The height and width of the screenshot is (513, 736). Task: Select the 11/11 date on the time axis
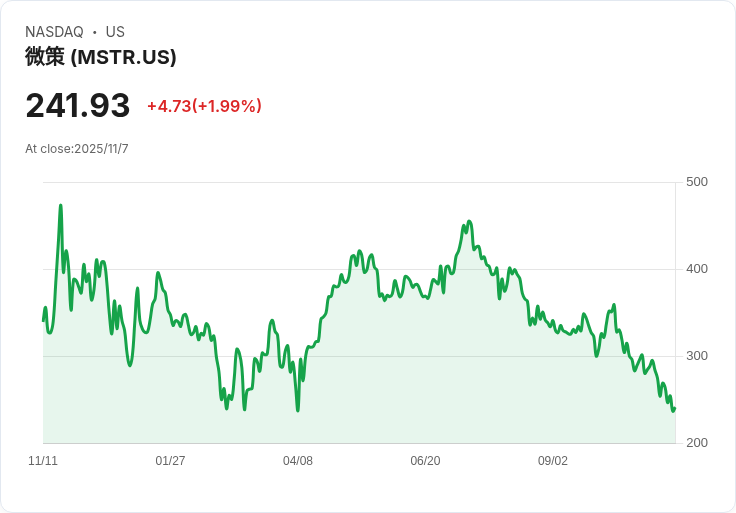point(43,461)
